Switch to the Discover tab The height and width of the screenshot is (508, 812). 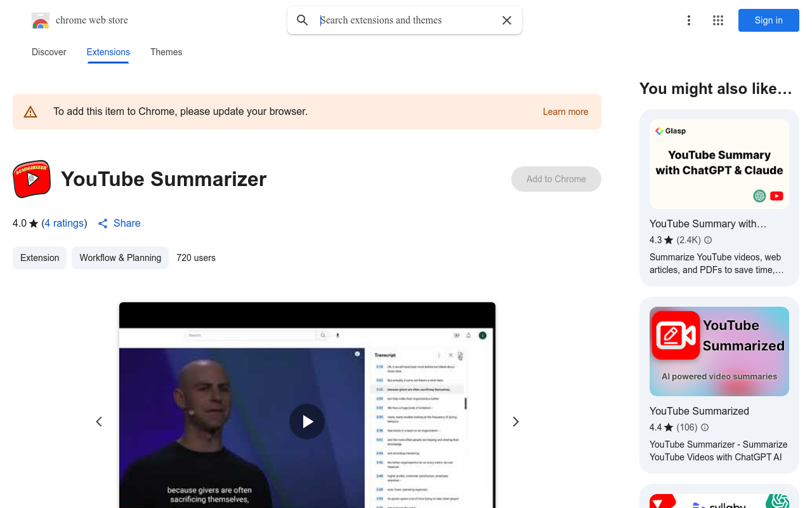point(49,52)
